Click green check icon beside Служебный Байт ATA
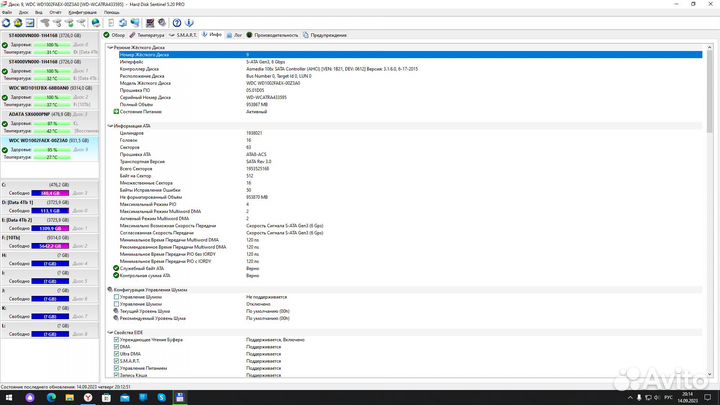 click(x=116, y=268)
